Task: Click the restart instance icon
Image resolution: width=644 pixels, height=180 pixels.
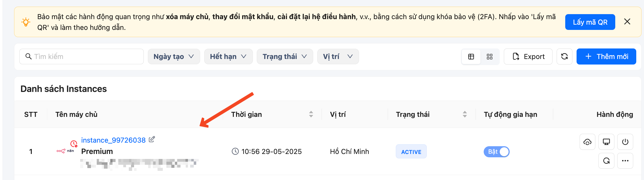Action: (606, 161)
